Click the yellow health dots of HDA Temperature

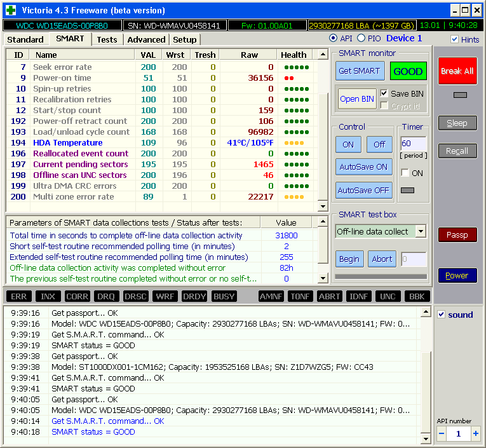[294, 143]
